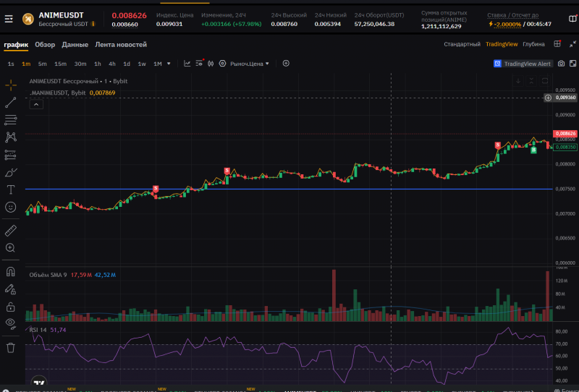The width and height of the screenshot is (579, 392).
Task: Open the Fibonacci retracement tools
Action: point(11,119)
